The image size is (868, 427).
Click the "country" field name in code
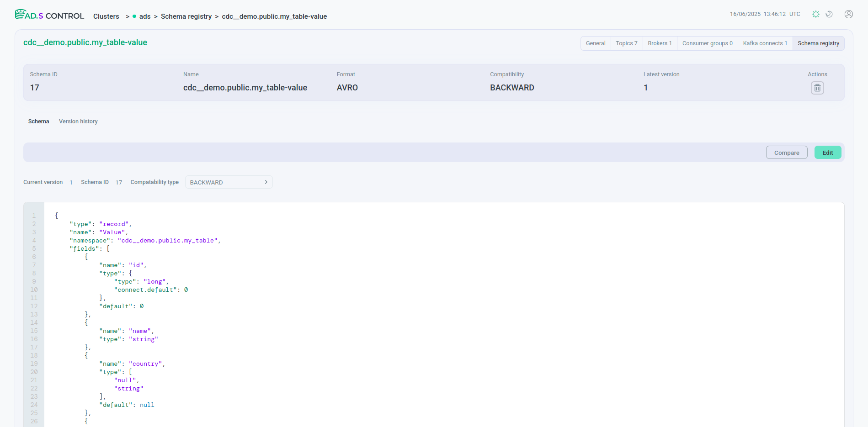[x=145, y=364]
